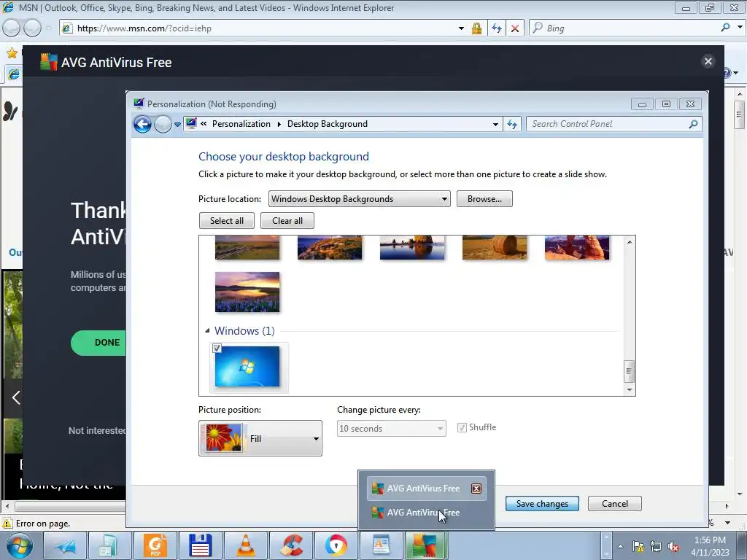Open the Action Center flag icon

[638, 546]
